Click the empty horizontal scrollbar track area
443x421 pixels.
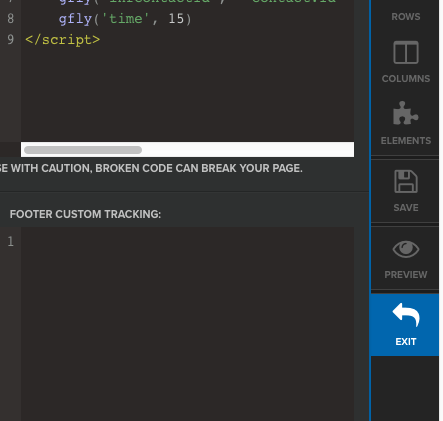click(x=248, y=150)
